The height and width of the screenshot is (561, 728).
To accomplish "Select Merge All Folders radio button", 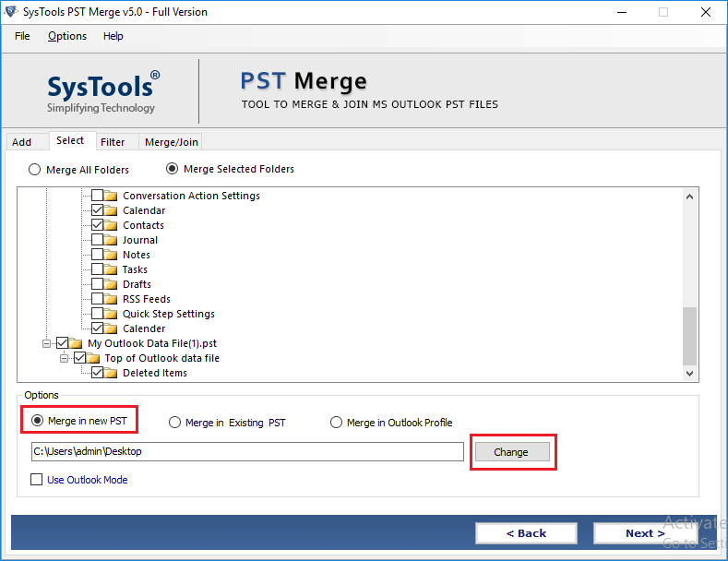I will 34,170.
